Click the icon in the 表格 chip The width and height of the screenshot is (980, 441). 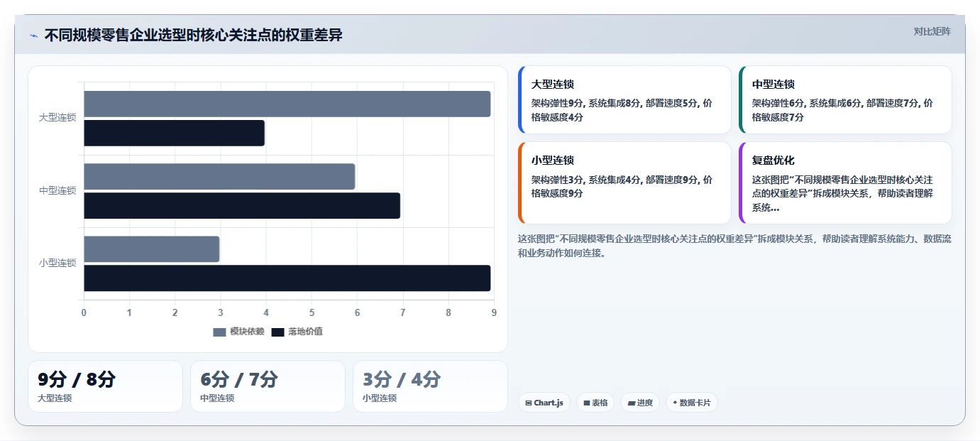tap(587, 403)
